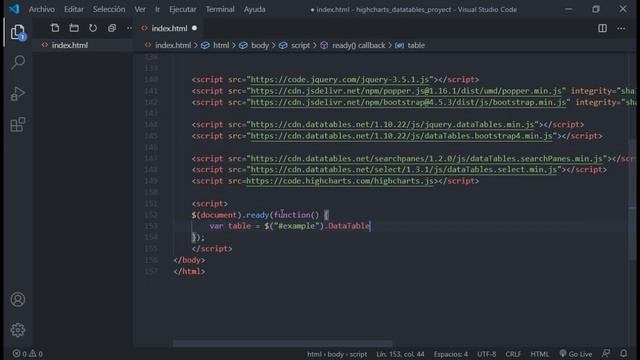Refresh the Explorer file list
The width and height of the screenshot is (640, 360).
(93, 28)
